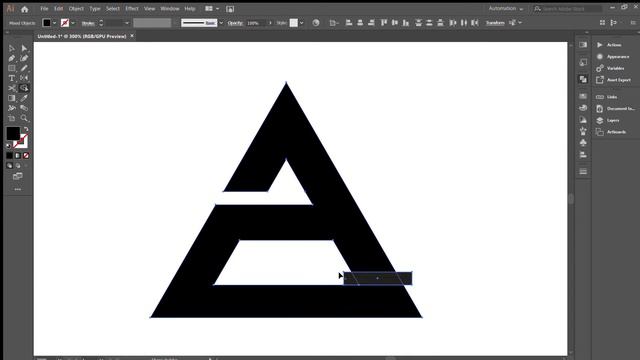Screen dimensions: 640x360
Task: Click Vertical Align Top icon
Action: tap(384, 23)
